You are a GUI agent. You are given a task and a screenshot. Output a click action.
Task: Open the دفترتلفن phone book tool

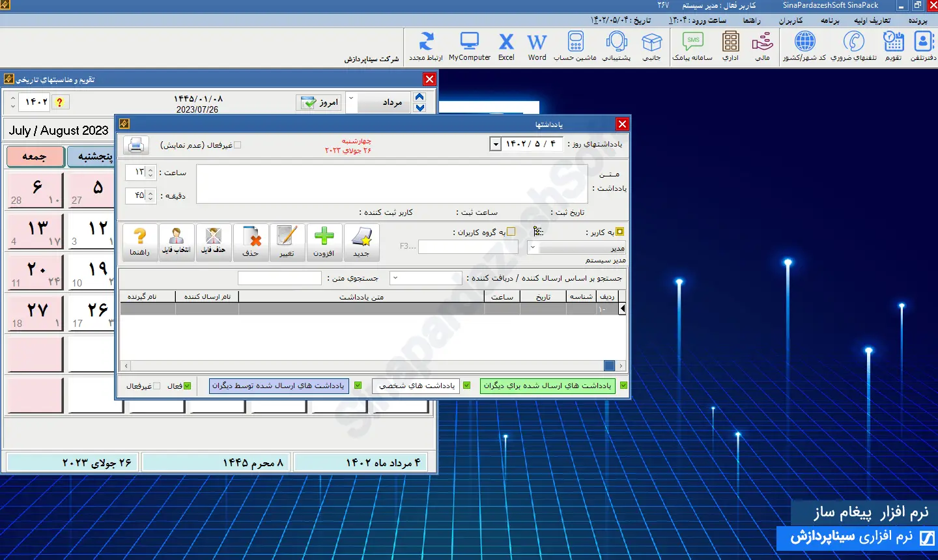[x=923, y=46]
